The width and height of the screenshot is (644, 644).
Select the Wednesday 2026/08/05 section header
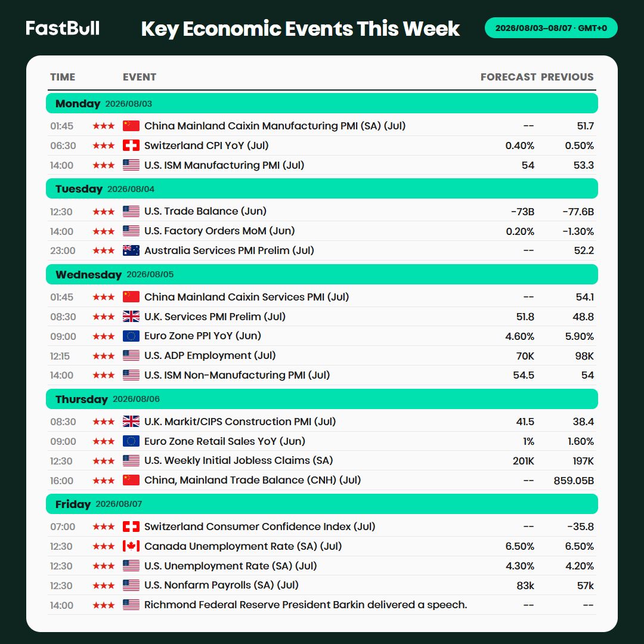point(321,274)
